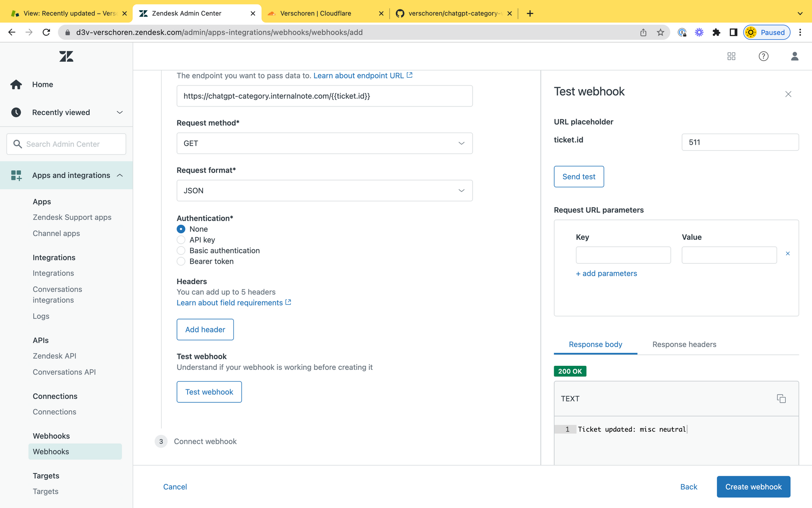Open browser extensions puzzle icon
This screenshot has width=812, height=508.
pyautogui.click(x=716, y=33)
